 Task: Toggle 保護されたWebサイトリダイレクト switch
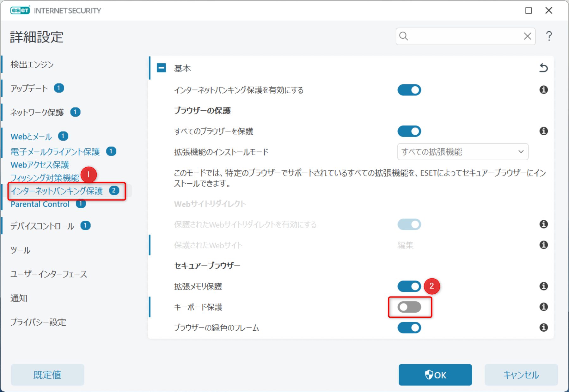click(409, 224)
